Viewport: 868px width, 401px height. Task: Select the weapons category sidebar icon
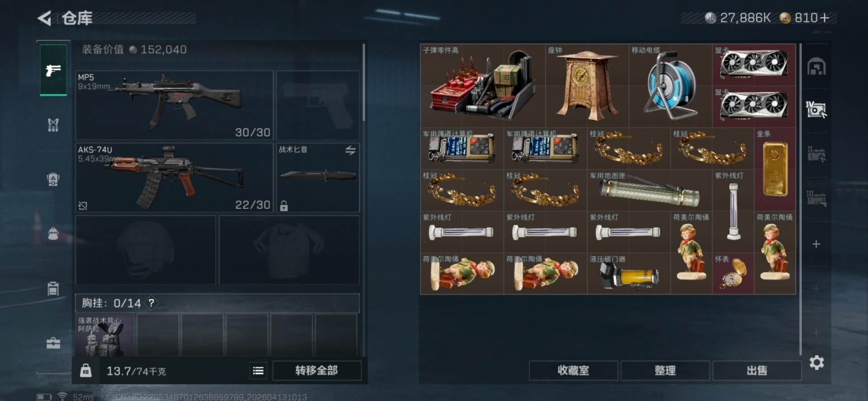tap(53, 70)
